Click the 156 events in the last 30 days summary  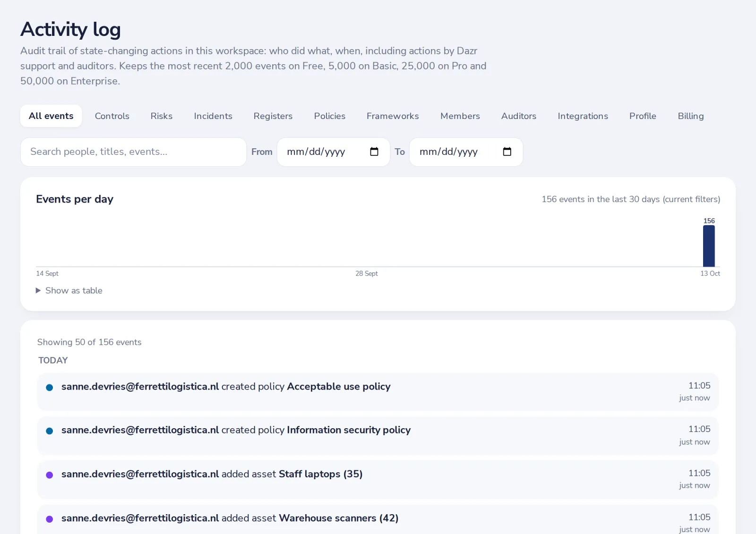point(631,199)
